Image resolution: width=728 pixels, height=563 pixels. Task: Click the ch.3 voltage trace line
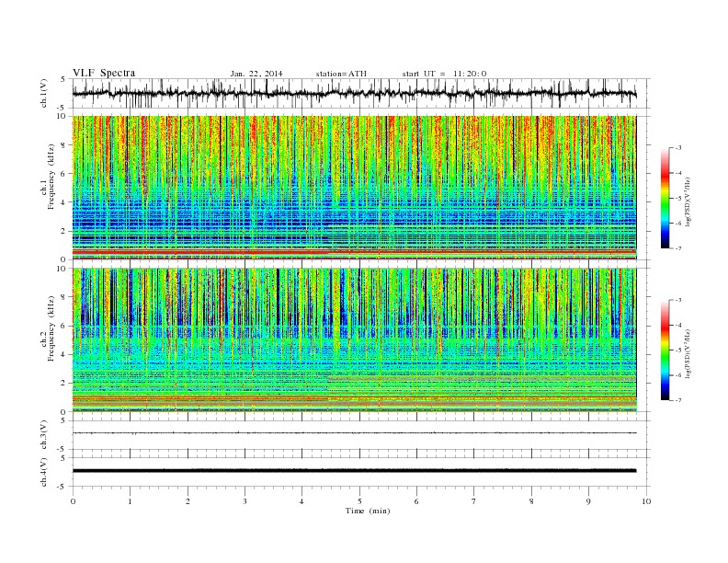pos(354,433)
